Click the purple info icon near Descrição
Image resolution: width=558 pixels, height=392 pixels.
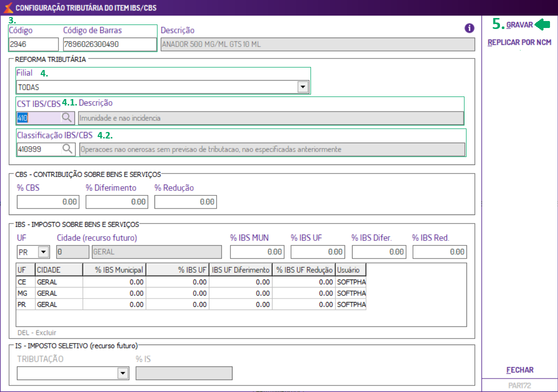point(469,28)
